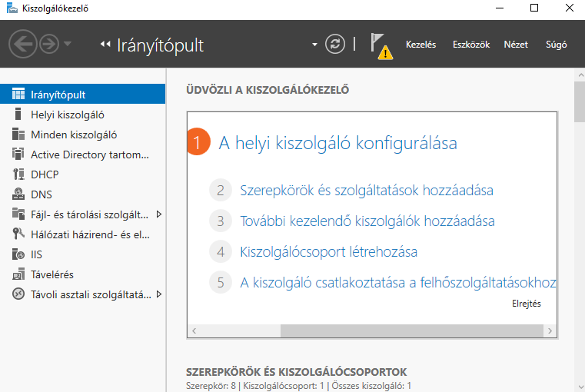Click Szerepkörök és szolgáltatások hozzáadása link
The width and height of the screenshot is (585, 392).
pos(367,190)
